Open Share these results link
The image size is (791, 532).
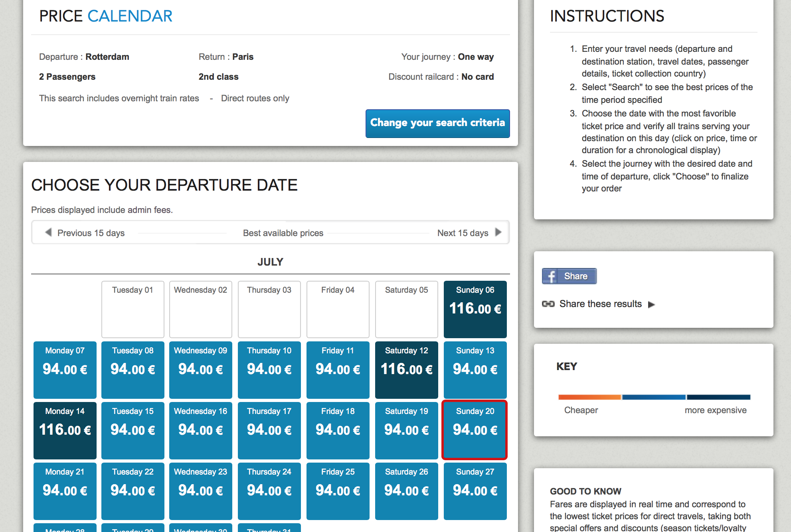coord(600,304)
